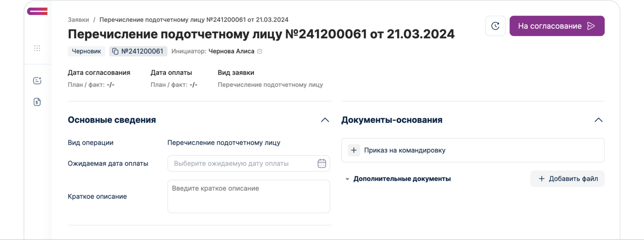Copy request number №241200061
Screen dimensions: 644x240
115,51
